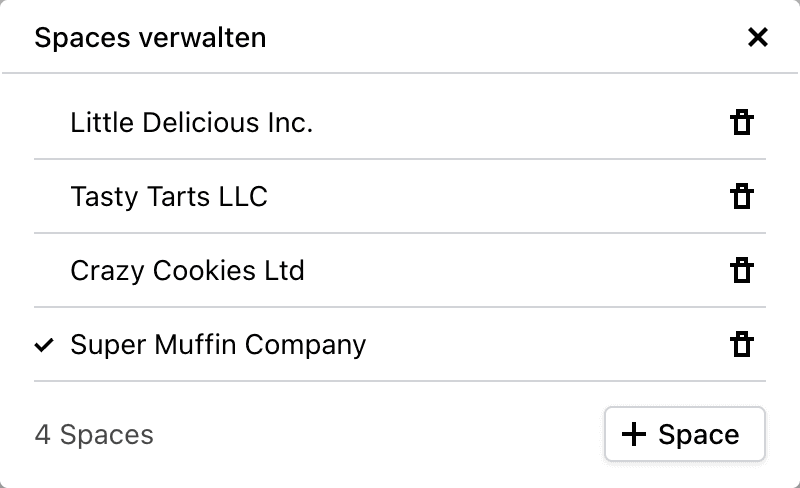Switch to Little Delicious Inc. space
800x488 pixels.
tap(192, 123)
